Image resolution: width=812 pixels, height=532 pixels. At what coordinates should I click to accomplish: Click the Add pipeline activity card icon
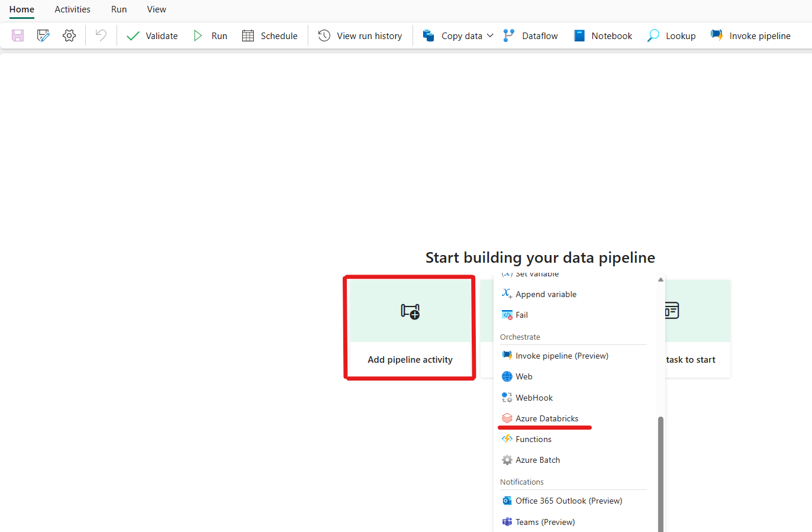tap(410, 311)
